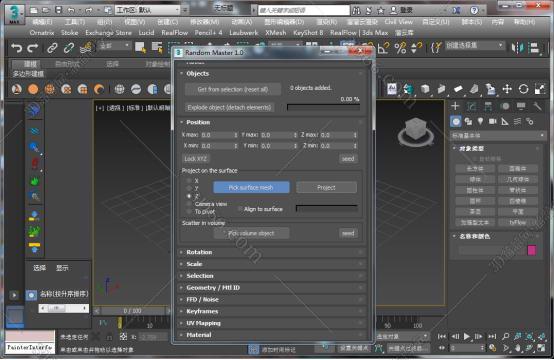Click the move cross-arrows ribbon icon

coord(507,89)
